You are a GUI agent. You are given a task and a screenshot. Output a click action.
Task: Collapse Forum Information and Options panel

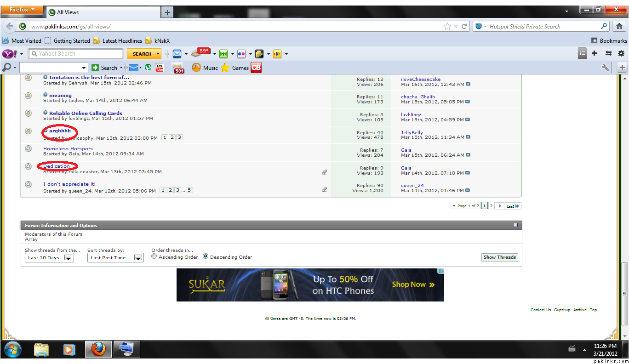pyautogui.click(x=515, y=225)
